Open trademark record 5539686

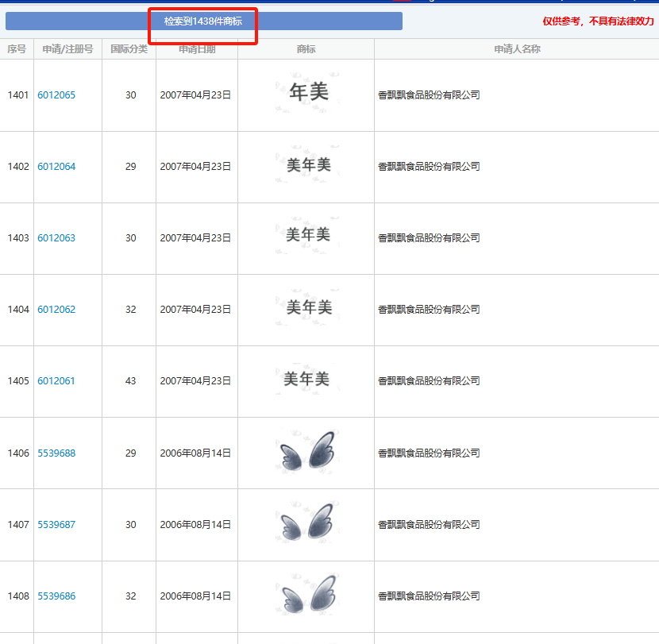point(56,596)
